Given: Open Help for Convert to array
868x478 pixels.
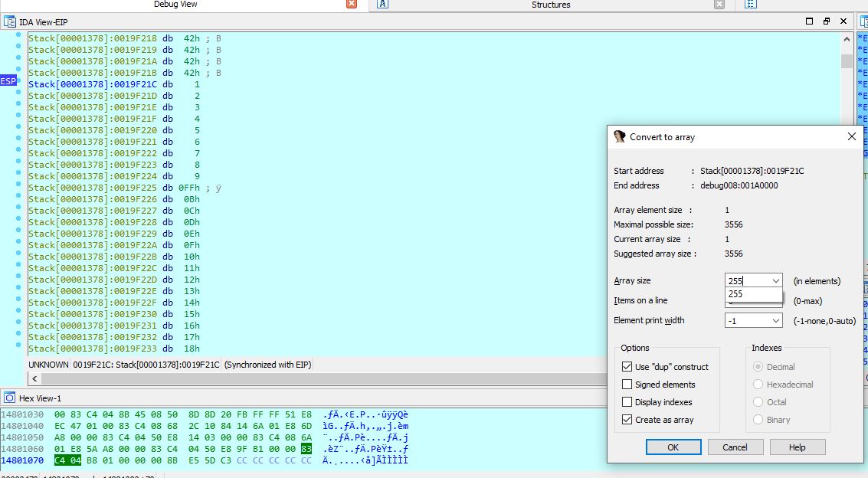Looking at the screenshot, I should click(798, 447).
